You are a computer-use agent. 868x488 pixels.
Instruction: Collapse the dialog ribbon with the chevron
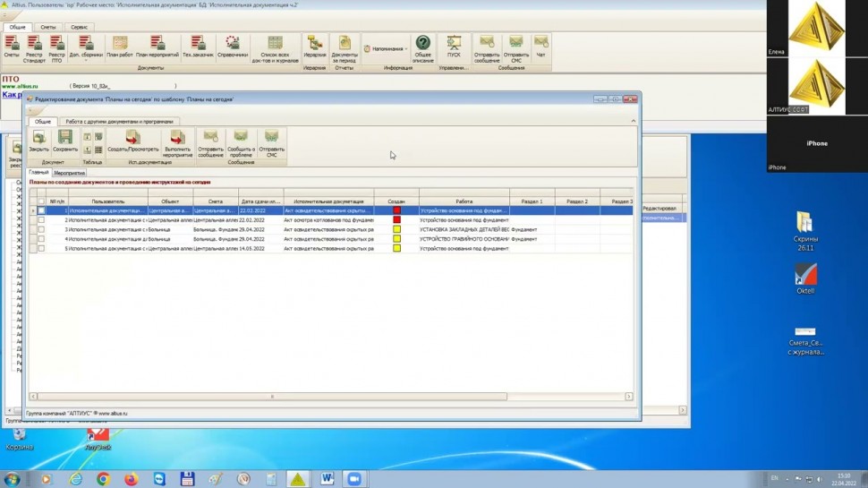click(x=634, y=121)
